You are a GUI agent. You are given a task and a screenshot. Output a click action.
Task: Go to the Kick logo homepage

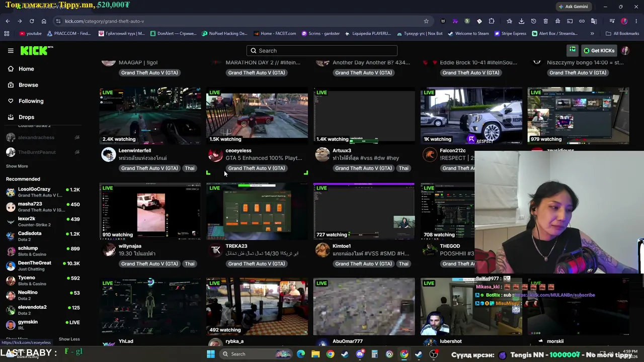[36, 50]
